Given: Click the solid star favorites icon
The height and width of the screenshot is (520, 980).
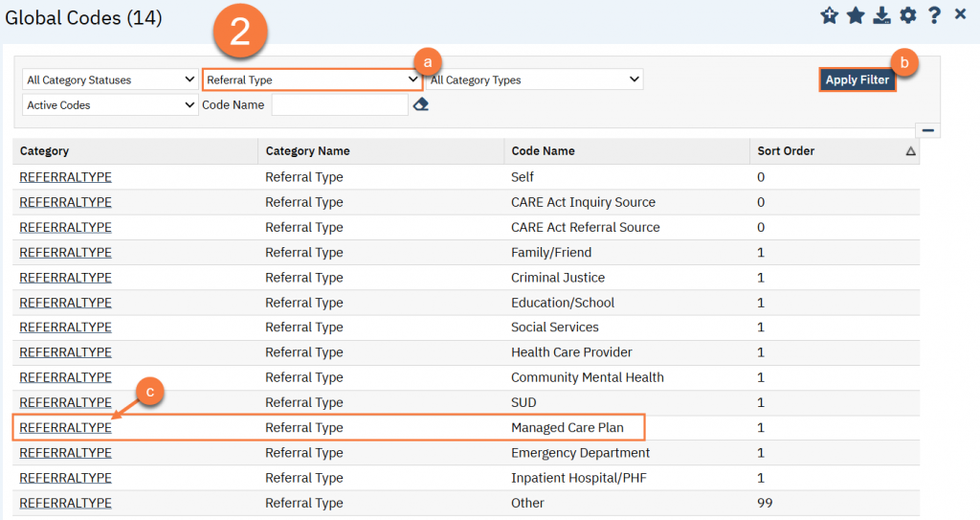Looking at the screenshot, I should click(x=856, y=15).
